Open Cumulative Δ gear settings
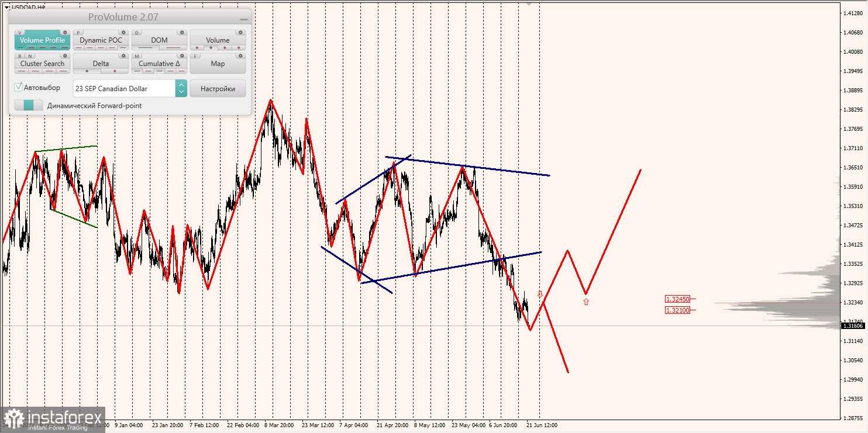This screenshot has height=433, width=868. pyautogui.click(x=182, y=56)
